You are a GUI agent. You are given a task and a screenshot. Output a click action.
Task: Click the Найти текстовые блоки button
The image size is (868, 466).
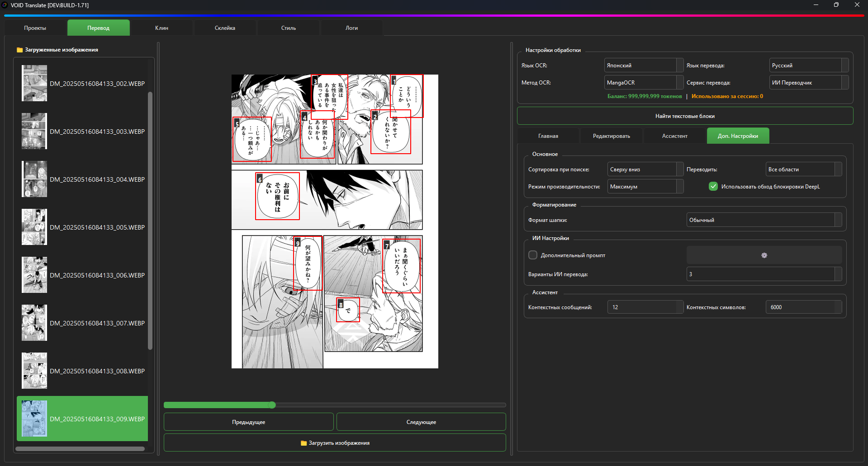click(x=685, y=116)
